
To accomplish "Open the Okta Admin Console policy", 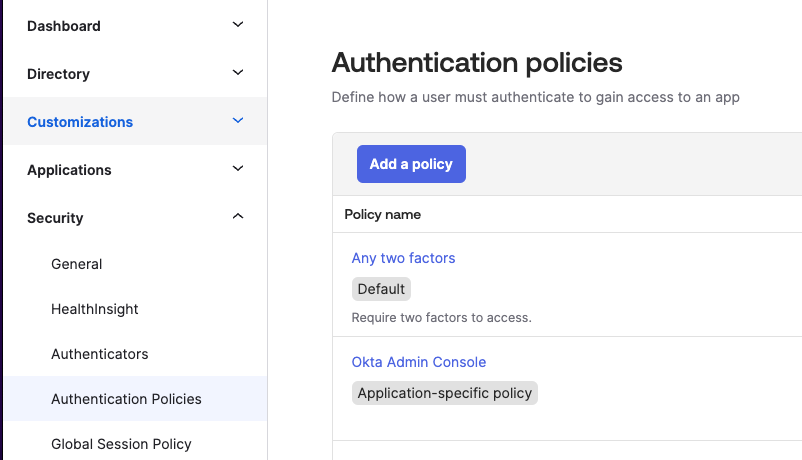I will (x=419, y=362).
